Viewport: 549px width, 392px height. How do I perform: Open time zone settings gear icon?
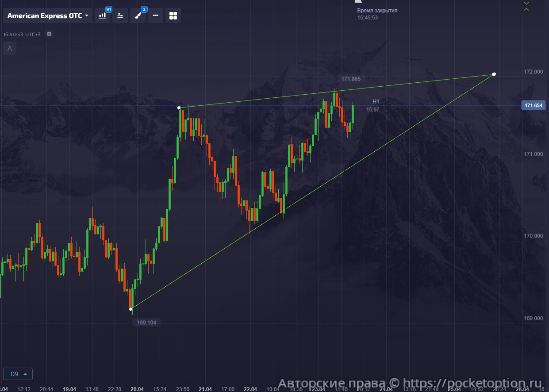pos(49,34)
